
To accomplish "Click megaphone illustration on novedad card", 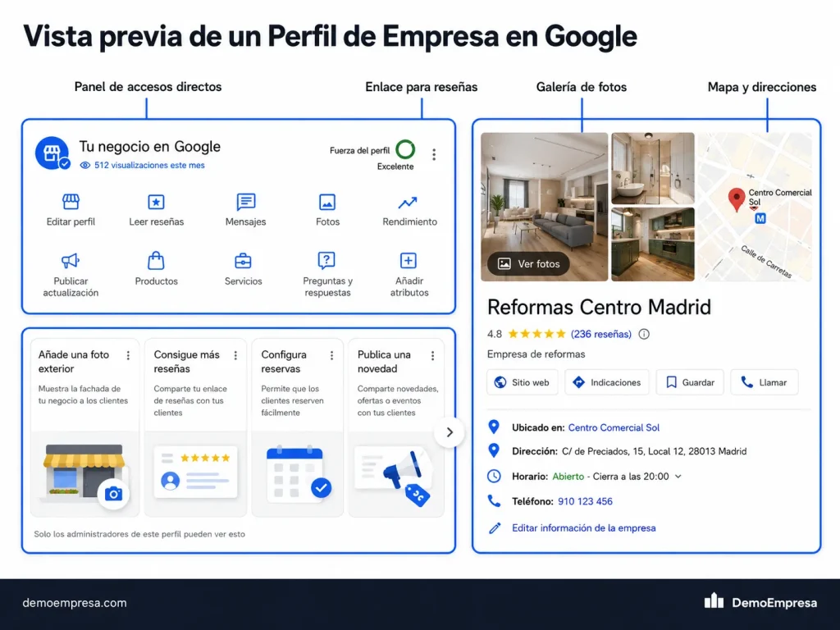I will [394, 476].
